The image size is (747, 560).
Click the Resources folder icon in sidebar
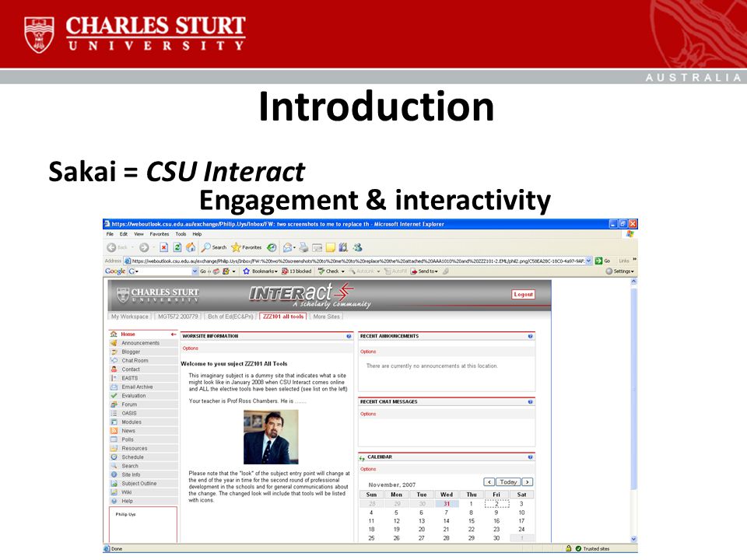point(114,448)
